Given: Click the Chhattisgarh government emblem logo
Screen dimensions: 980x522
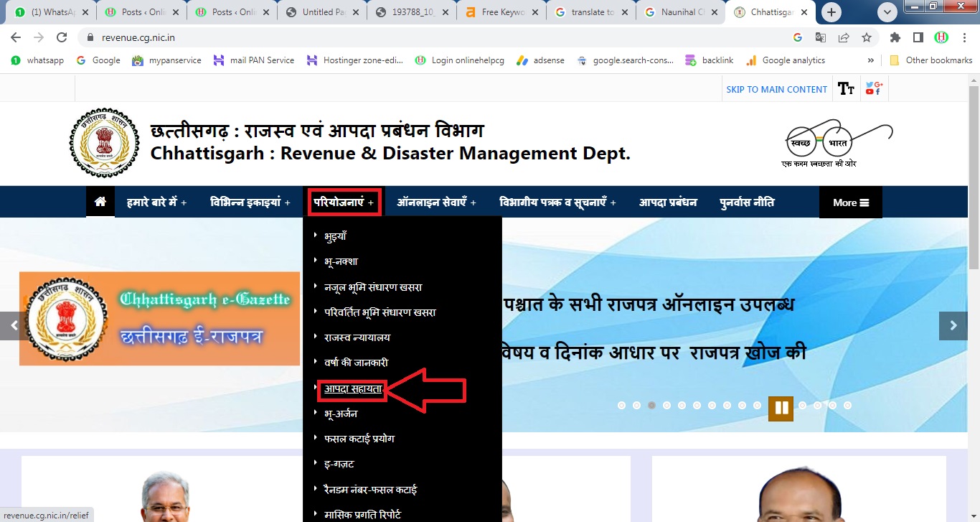Looking at the screenshot, I should 105,143.
